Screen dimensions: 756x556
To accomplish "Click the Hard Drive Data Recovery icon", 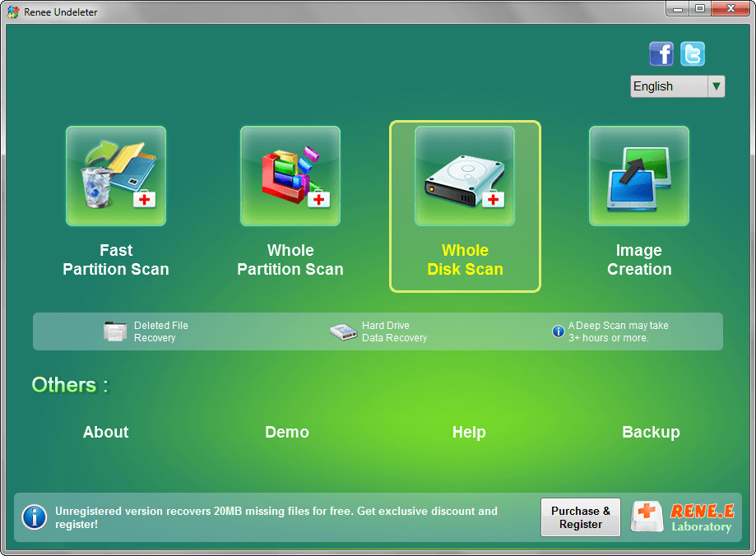I will (343, 331).
